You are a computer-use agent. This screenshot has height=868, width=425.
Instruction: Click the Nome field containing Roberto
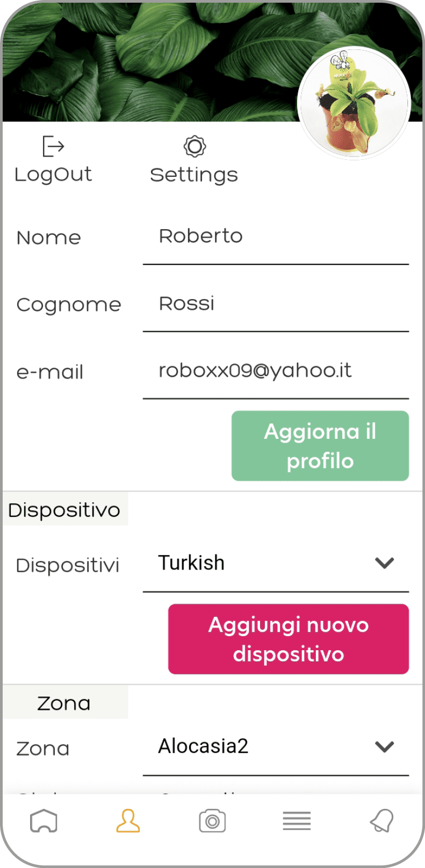tap(276, 237)
